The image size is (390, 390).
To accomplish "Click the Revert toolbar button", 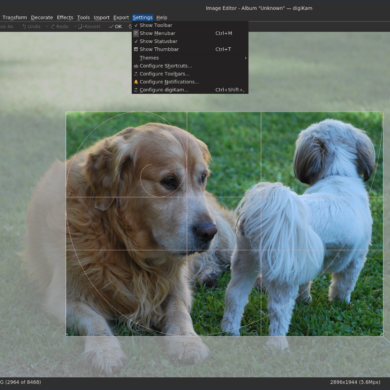I will [89, 26].
